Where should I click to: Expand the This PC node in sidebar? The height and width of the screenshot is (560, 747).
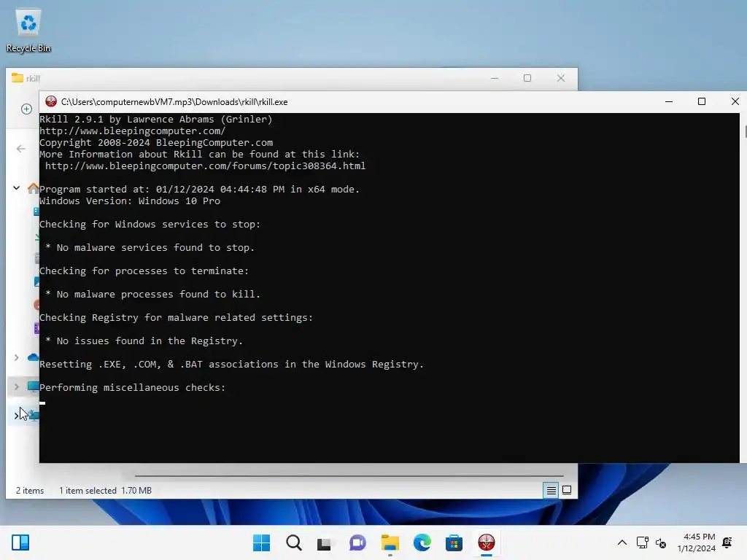[x=16, y=386]
